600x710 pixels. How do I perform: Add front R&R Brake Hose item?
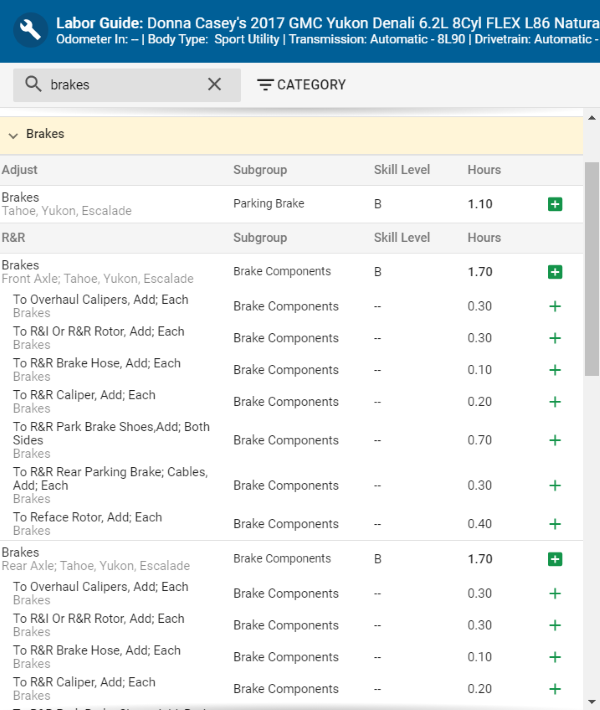click(555, 370)
